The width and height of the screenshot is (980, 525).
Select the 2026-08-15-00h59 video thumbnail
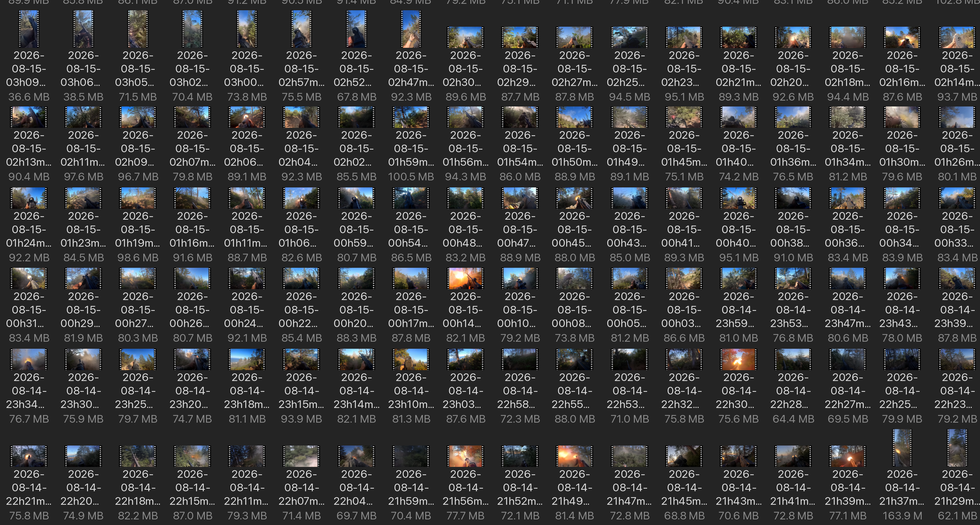pyautogui.click(x=356, y=198)
